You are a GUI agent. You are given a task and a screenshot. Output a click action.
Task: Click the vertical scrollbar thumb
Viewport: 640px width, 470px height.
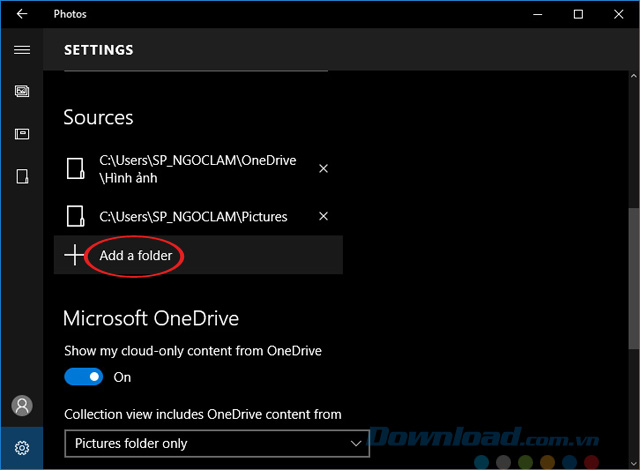(x=633, y=279)
